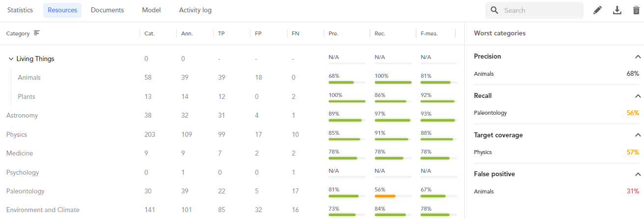
Task: Open the Documents tab
Action: point(107,10)
